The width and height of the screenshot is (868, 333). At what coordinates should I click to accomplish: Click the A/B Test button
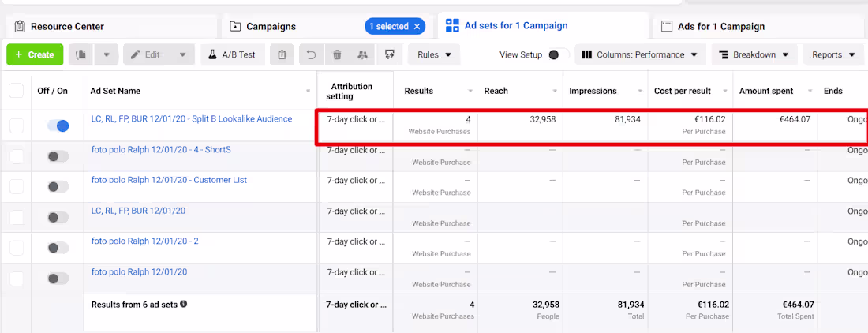click(x=233, y=54)
